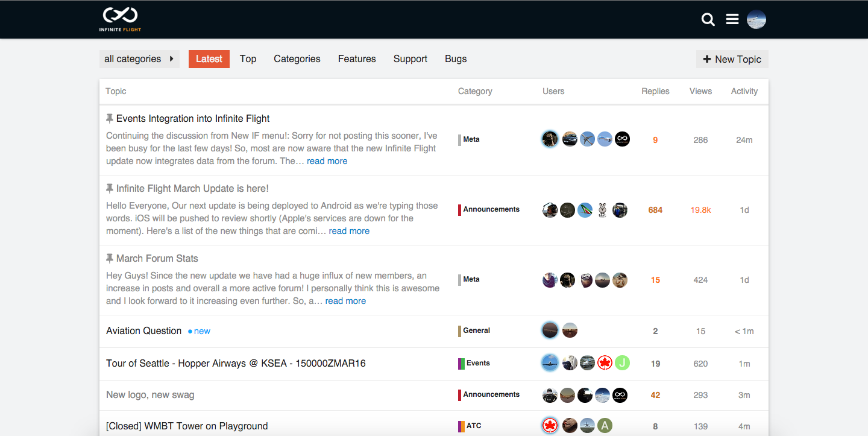Open last user avatar on New logo row
Image resolution: width=868 pixels, height=436 pixels.
coord(620,395)
